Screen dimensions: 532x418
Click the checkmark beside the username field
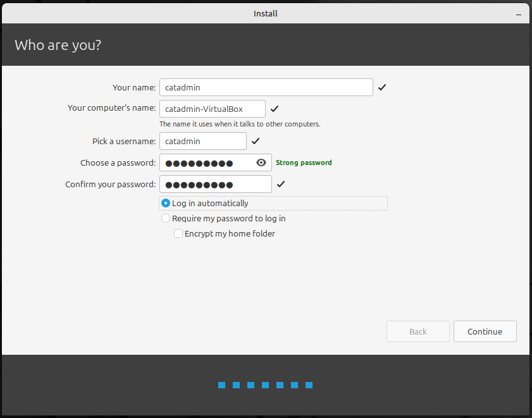tap(256, 141)
